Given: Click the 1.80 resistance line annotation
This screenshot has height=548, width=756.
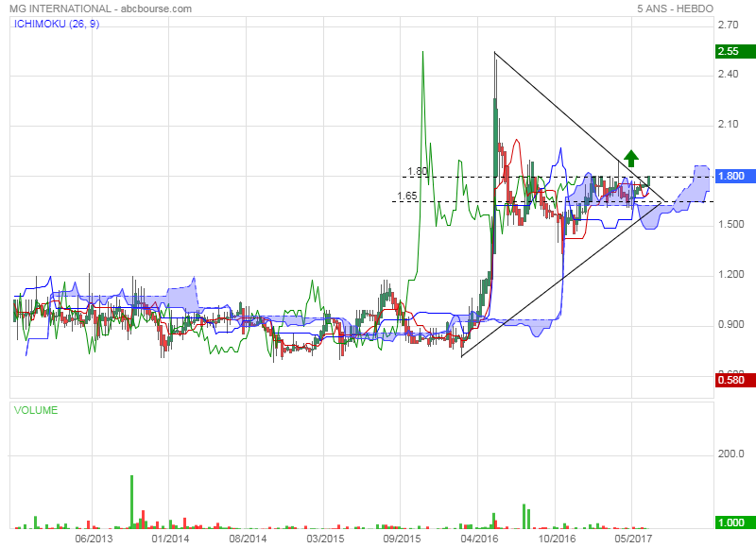Looking at the screenshot, I should [x=417, y=172].
